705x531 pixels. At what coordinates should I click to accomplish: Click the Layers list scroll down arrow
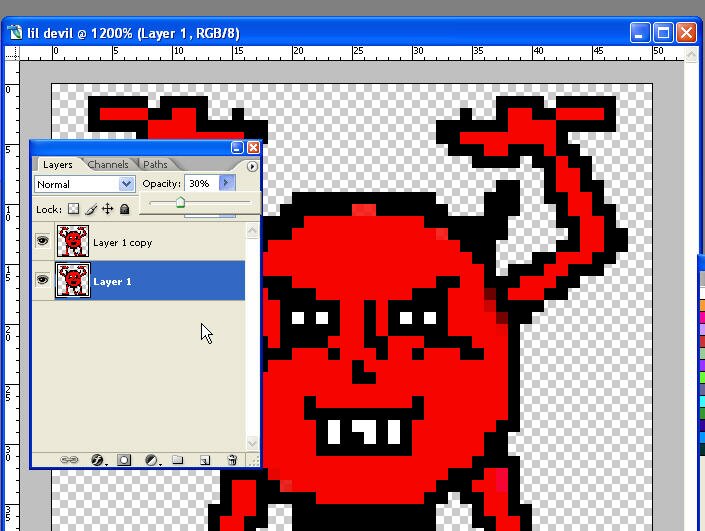pos(252,443)
